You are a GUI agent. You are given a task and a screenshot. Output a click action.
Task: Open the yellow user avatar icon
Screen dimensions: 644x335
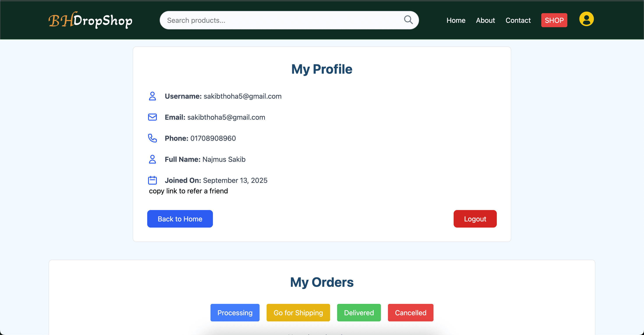click(586, 19)
